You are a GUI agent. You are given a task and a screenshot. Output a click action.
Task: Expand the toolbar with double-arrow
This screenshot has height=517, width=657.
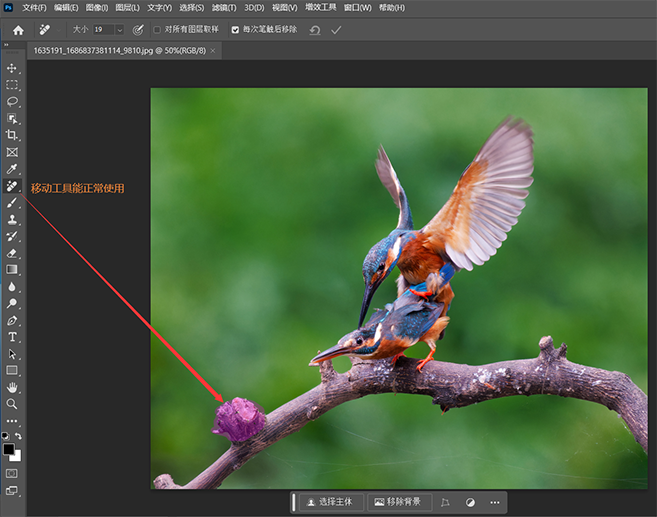point(6,44)
